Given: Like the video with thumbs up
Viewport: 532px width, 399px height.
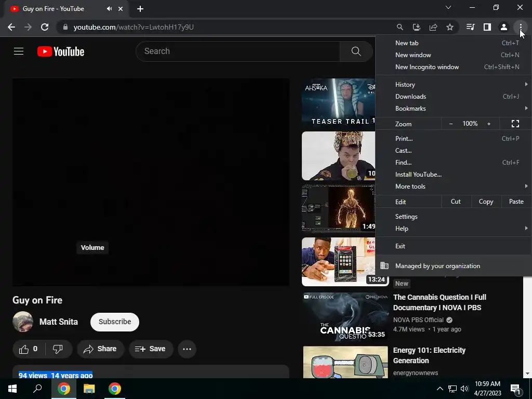Looking at the screenshot, I should [28, 349].
